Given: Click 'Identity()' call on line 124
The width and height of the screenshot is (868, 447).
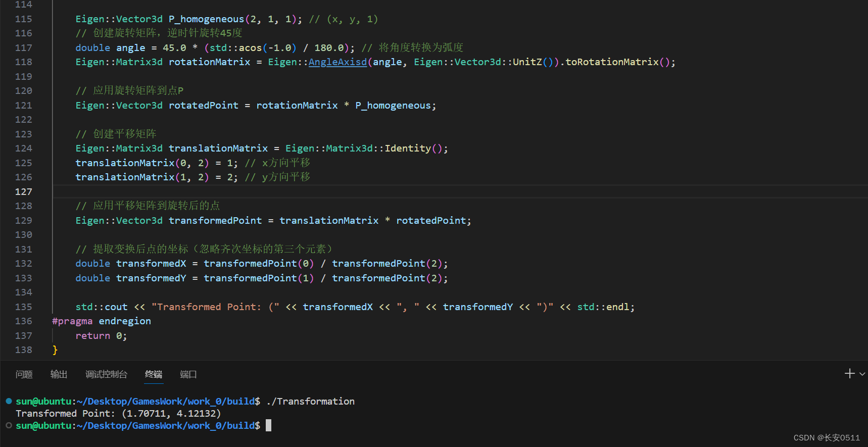Looking at the screenshot, I should [413, 148].
